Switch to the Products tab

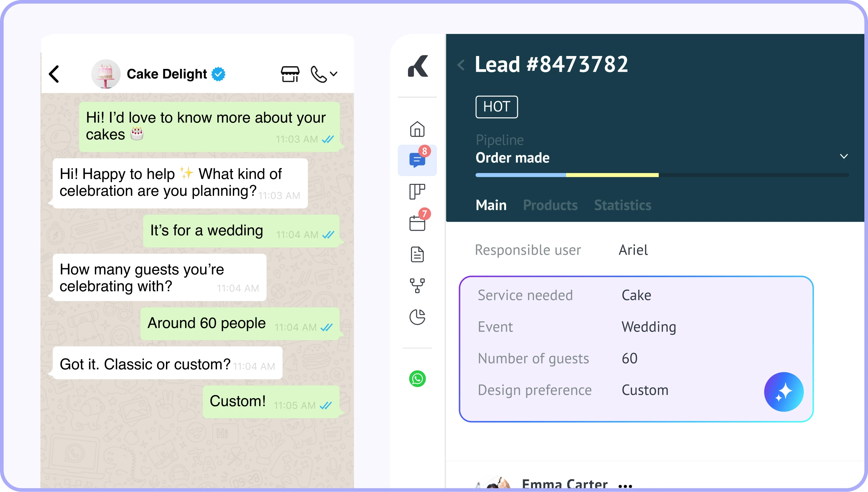[550, 205]
